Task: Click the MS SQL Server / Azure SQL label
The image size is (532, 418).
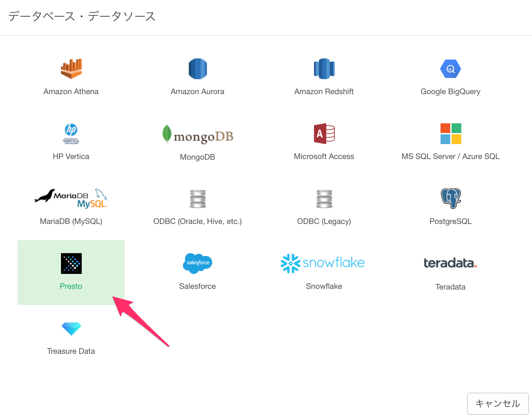Action: (451, 156)
